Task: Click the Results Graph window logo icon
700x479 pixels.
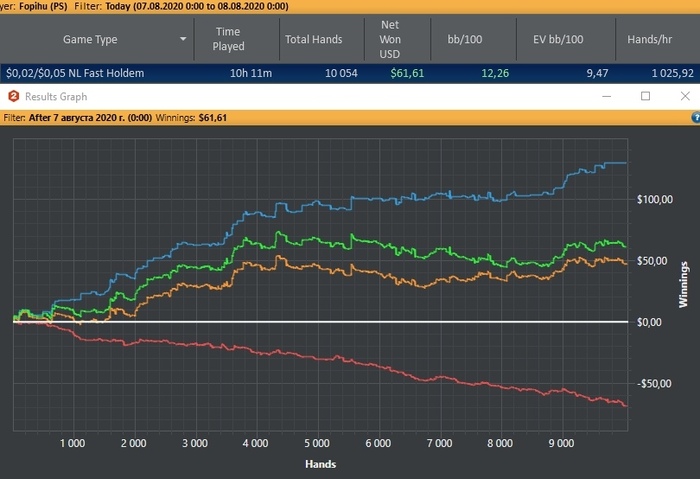Action: click(13, 96)
